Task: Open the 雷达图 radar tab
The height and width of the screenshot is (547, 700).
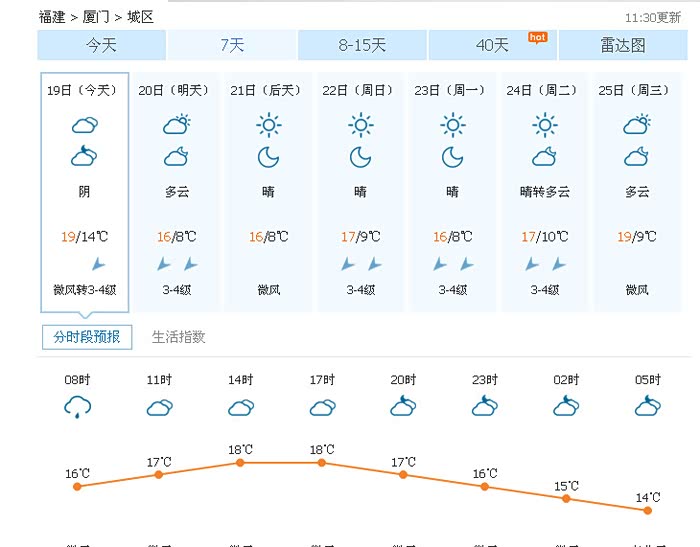Action: (622, 45)
